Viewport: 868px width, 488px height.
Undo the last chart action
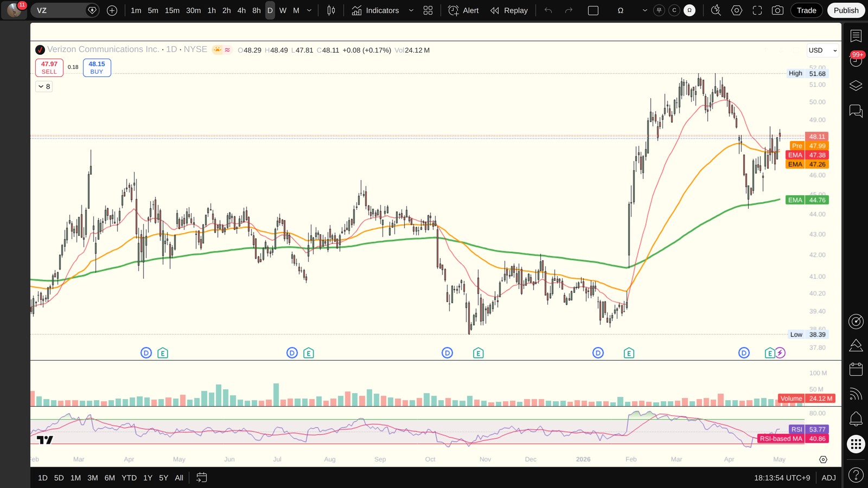(548, 10)
